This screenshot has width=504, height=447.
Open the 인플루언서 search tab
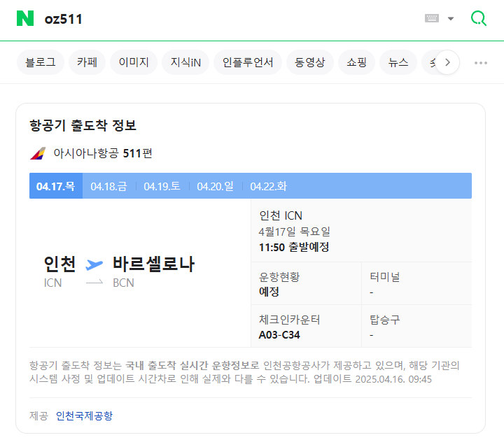pyautogui.click(x=248, y=62)
